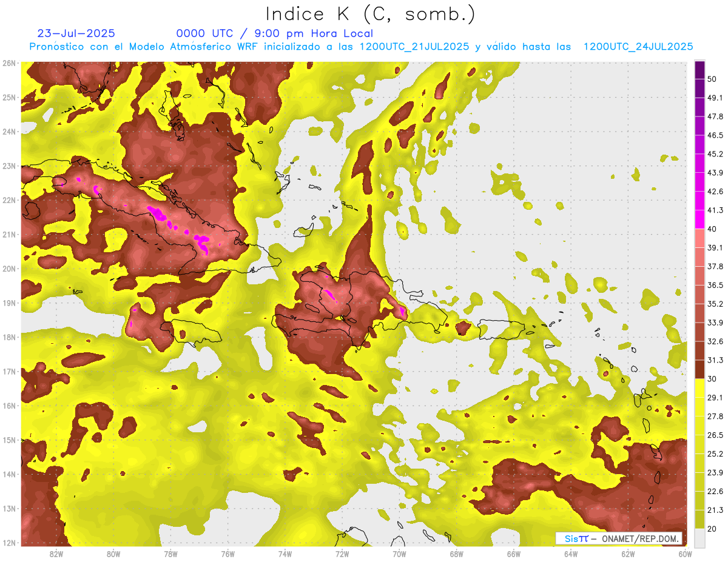
Task: Click the 19N latitude axis label
Action: click(x=9, y=303)
